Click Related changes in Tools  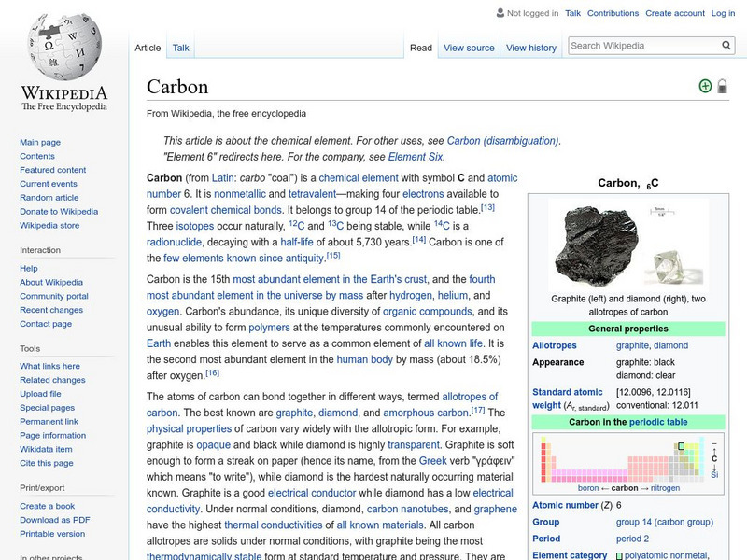click(x=52, y=380)
